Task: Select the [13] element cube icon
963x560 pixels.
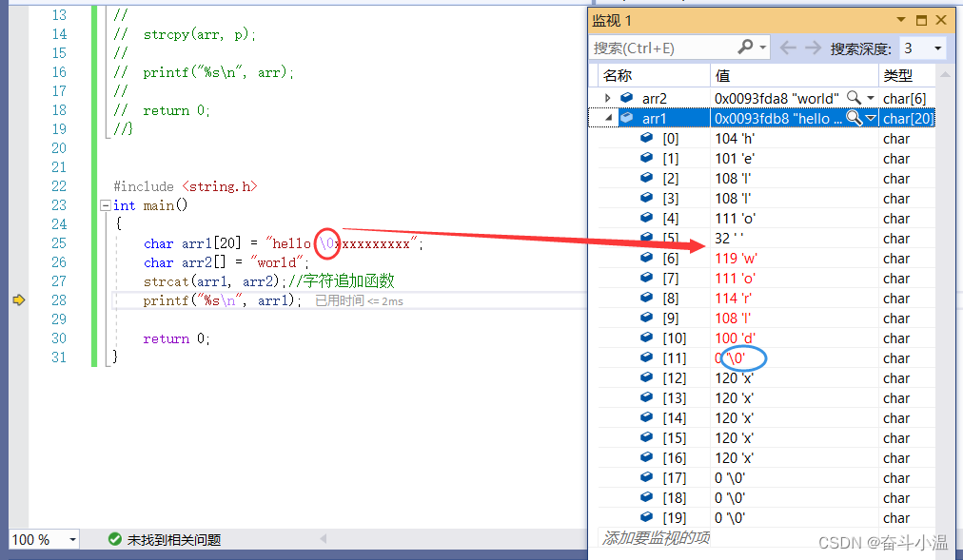Action: point(647,397)
